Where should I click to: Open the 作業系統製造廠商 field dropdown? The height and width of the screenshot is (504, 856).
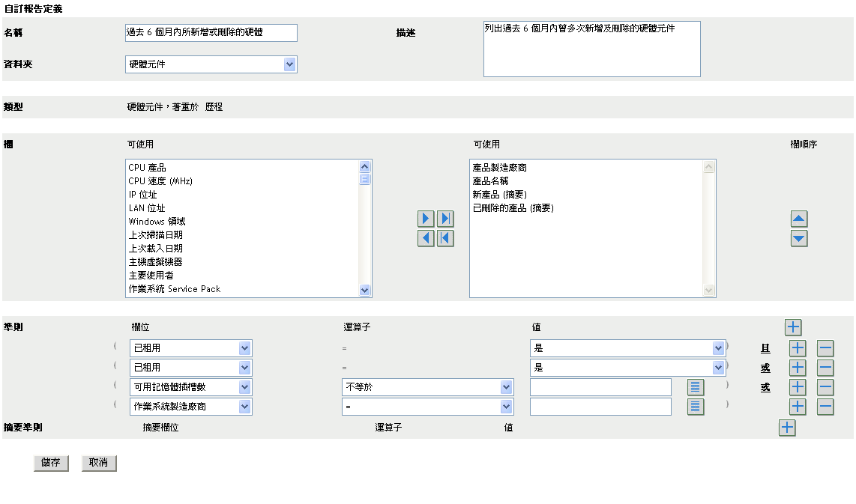click(x=191, y=407)
